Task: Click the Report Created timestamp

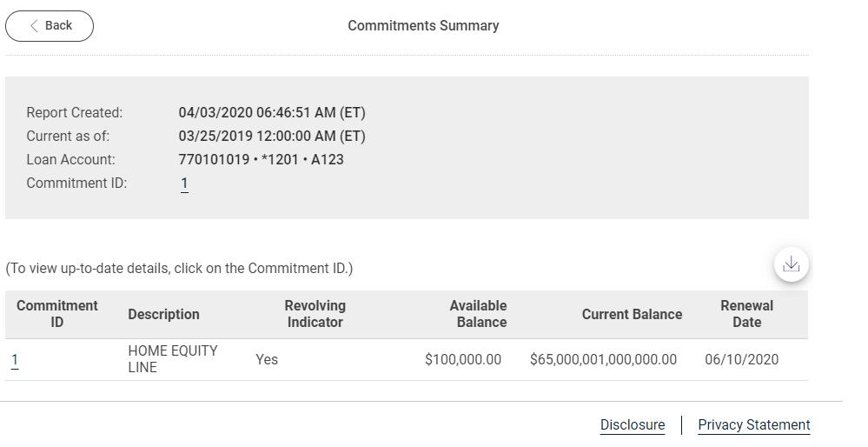Action: coord(271,113)
